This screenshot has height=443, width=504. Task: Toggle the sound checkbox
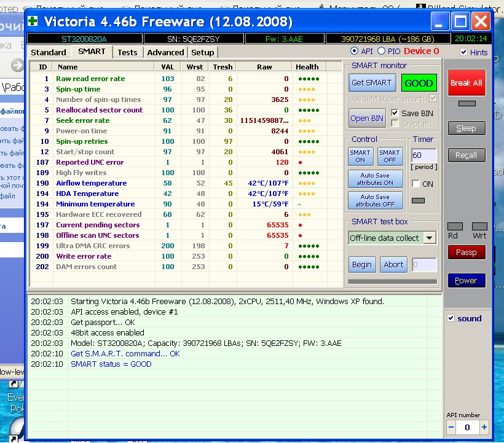[451, 318]
